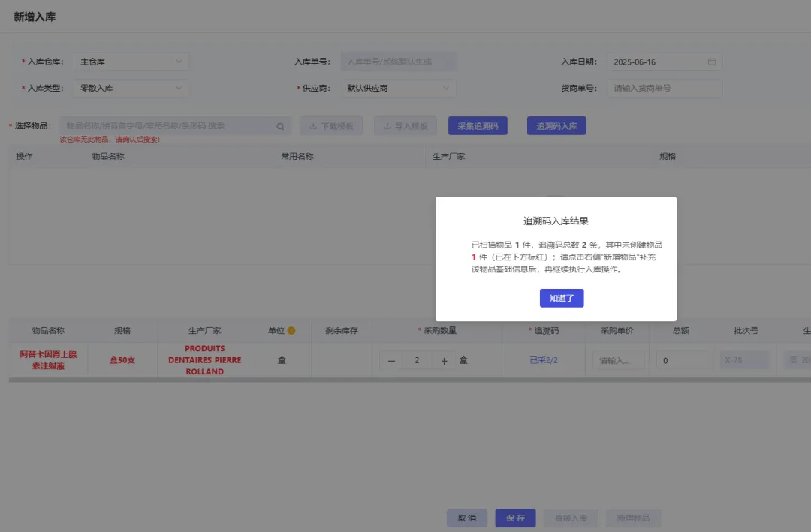Open the 入库仓库 dropdown showing 主仓库
Image resolution: width=811 pixels, height=532 pixels.
click(131, 61)
